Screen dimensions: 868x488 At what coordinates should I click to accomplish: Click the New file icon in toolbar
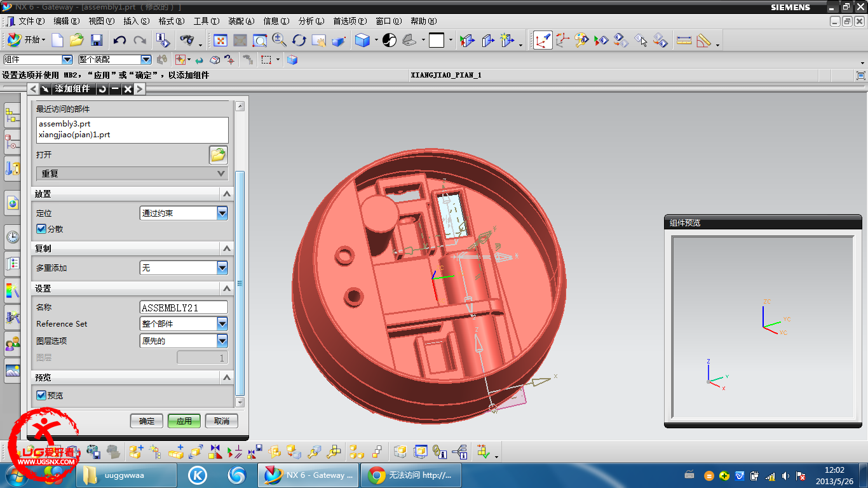58,40
